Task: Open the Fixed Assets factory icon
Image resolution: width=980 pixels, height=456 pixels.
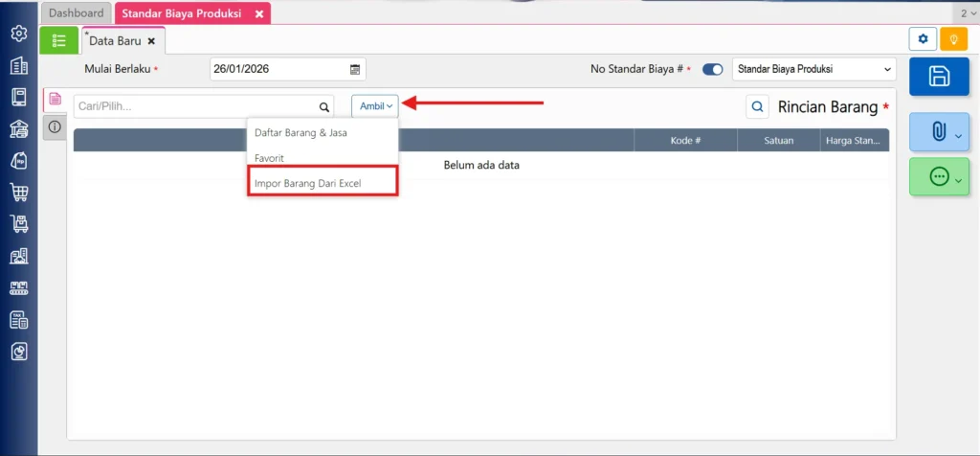Action: 19,256
